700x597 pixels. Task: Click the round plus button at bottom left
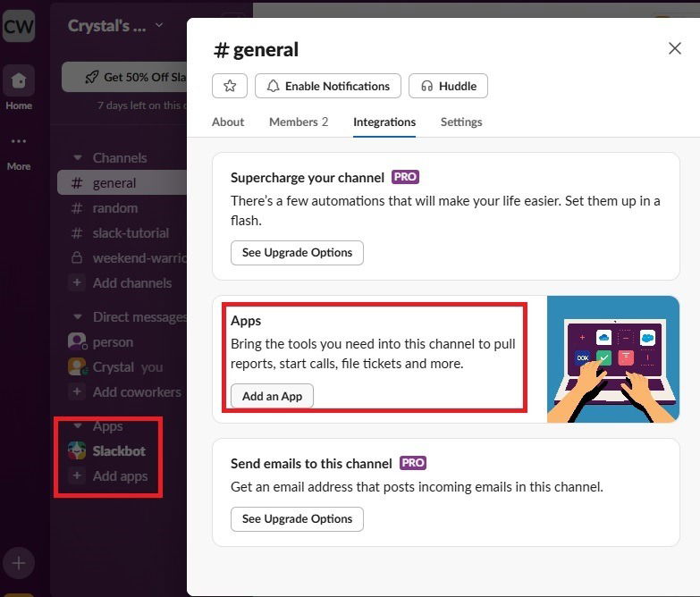pyautogui.click(x=18, y=563)
